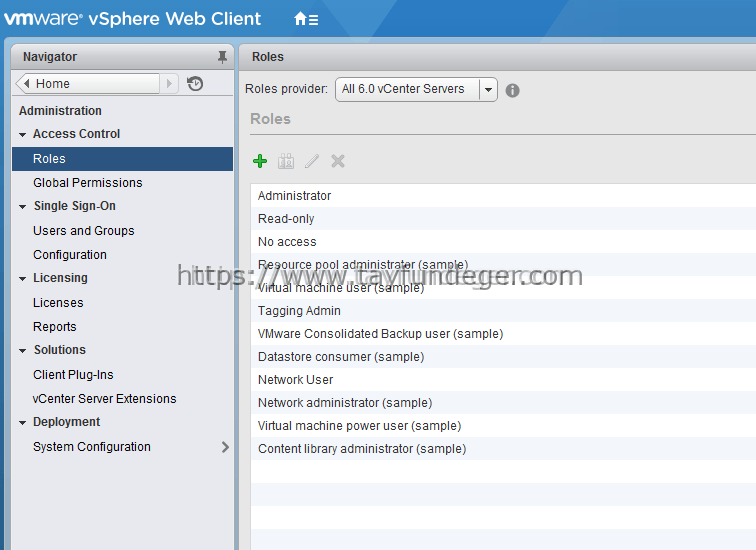This screenshot has height=550, width=756.
Task: Click the Delete role X icon
Action: click(338, 161)
